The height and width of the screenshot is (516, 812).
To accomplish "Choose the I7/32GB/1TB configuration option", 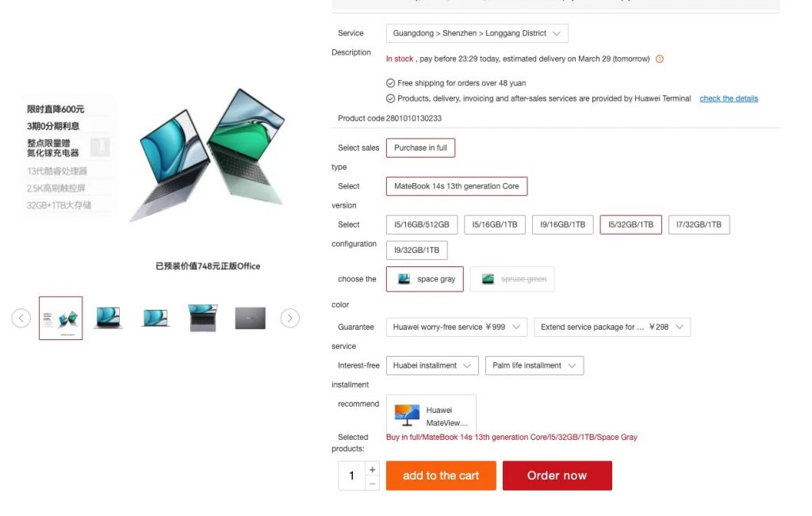I will (699, 224).
